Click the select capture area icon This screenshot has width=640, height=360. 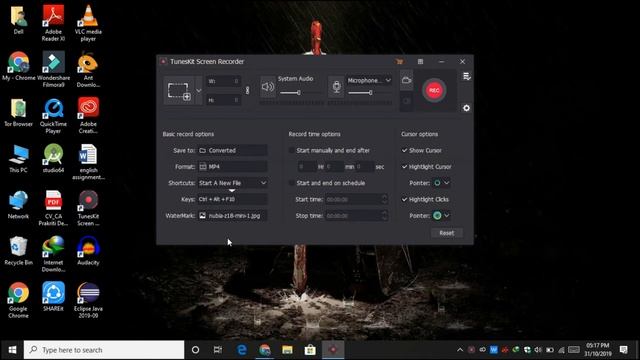[179, 91]
